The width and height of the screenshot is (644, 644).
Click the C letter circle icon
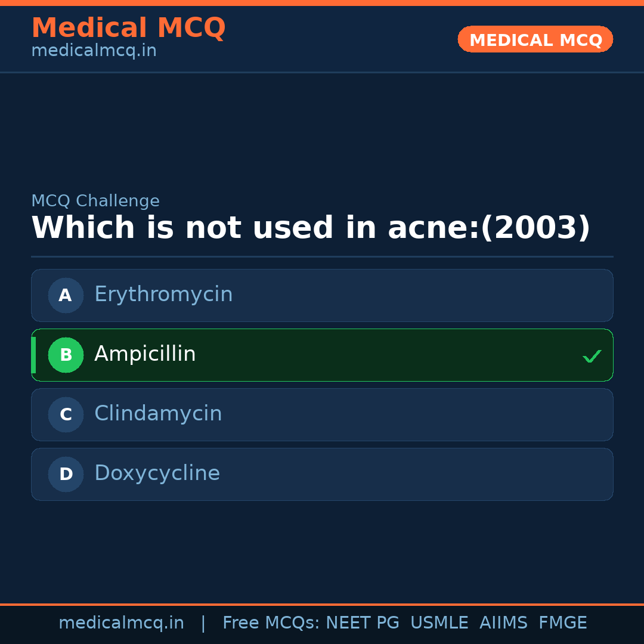tap(66, 414)
